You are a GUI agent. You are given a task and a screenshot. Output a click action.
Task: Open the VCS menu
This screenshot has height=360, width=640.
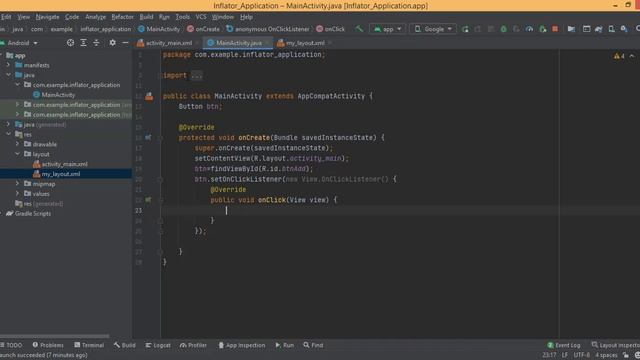pyautogui.click(x=201, y=17)
